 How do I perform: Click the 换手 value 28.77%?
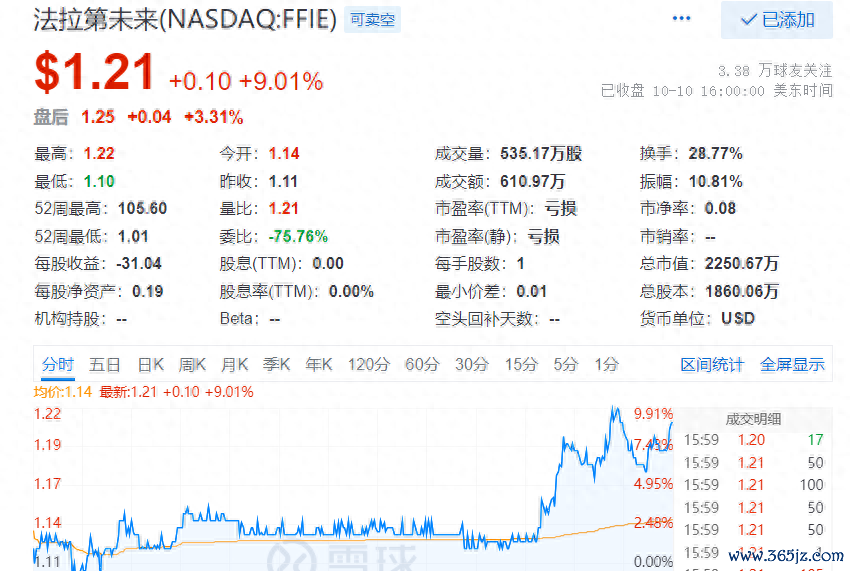[x=715, y=154]
